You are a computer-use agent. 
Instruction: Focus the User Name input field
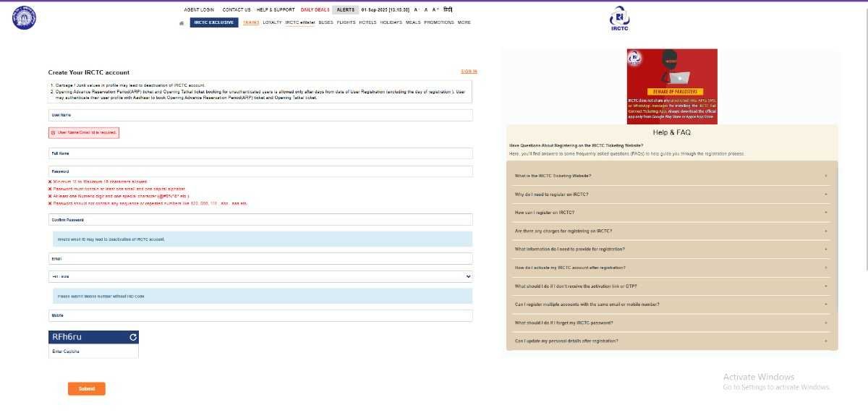[x=260, y=115]
